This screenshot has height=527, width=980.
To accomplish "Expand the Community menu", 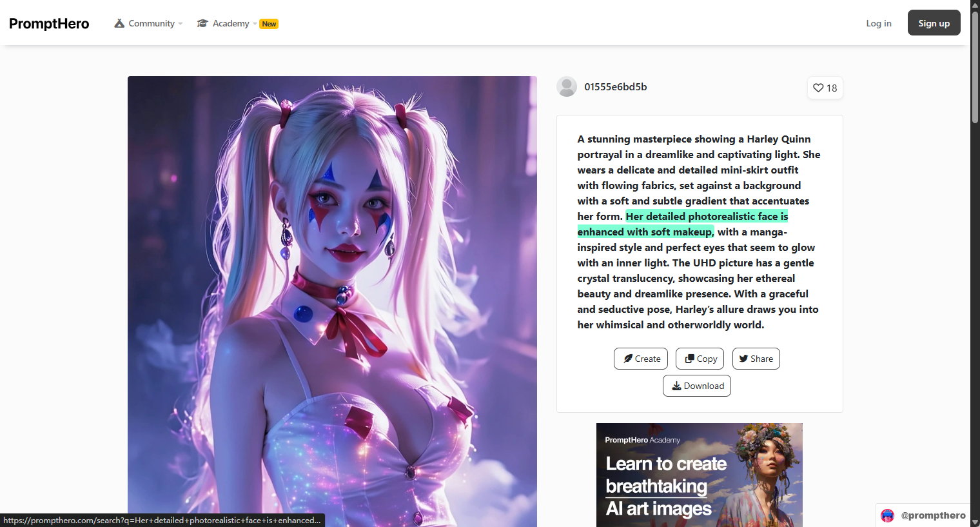I will point(148,23).
